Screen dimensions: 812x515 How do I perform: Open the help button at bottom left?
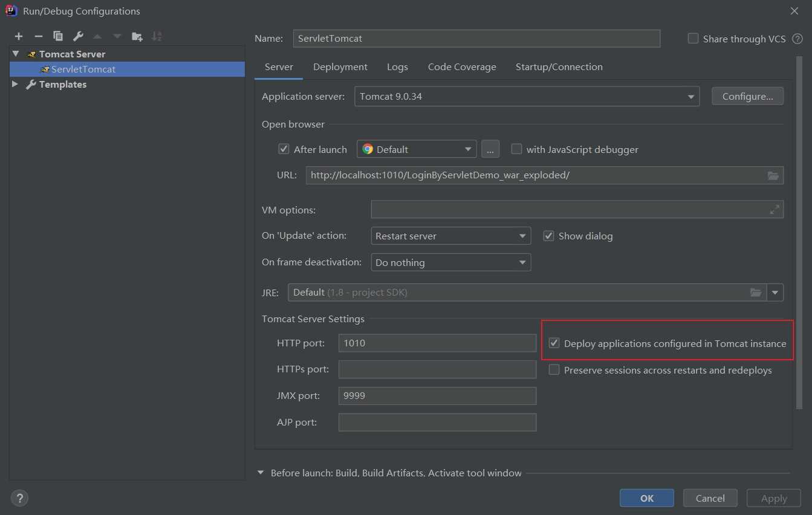coord(19,498)
